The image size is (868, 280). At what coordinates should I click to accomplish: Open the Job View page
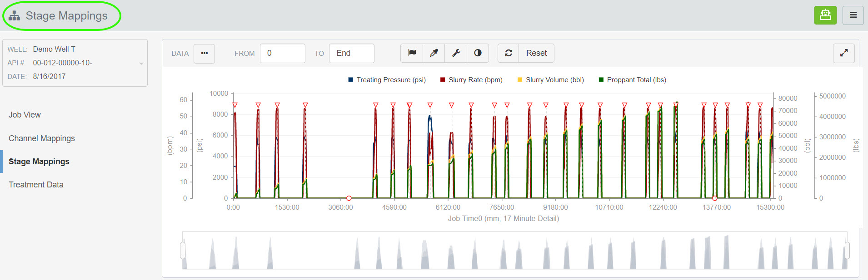coord(25,115)
